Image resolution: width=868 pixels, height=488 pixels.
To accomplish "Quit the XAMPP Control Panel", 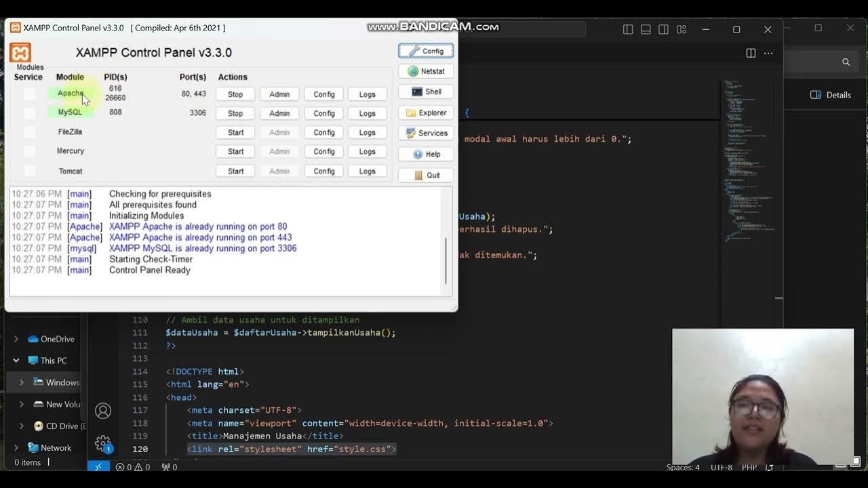I will pyautogui.click(x=426, y=175).
